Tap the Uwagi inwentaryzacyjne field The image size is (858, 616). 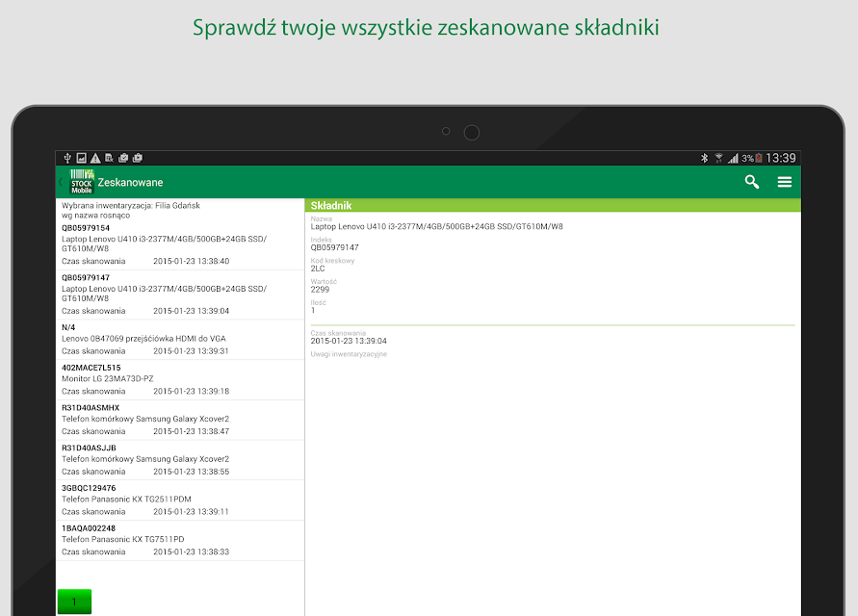349,354
